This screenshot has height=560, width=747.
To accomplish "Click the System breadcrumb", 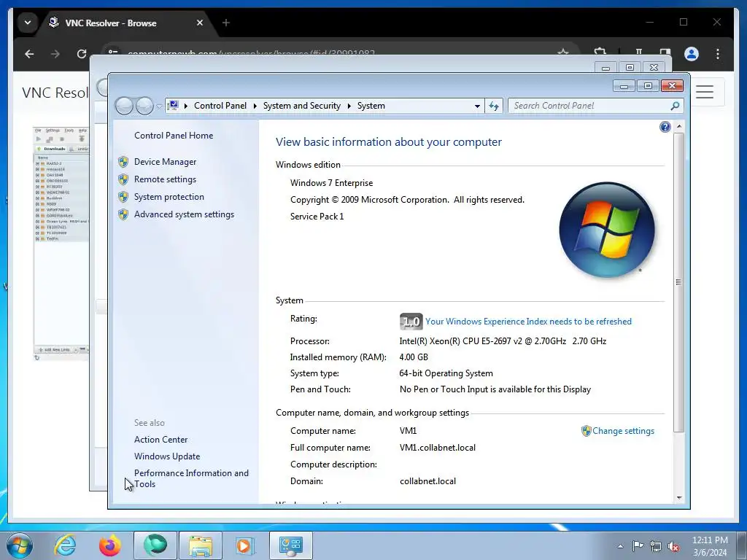I will 371,106.
